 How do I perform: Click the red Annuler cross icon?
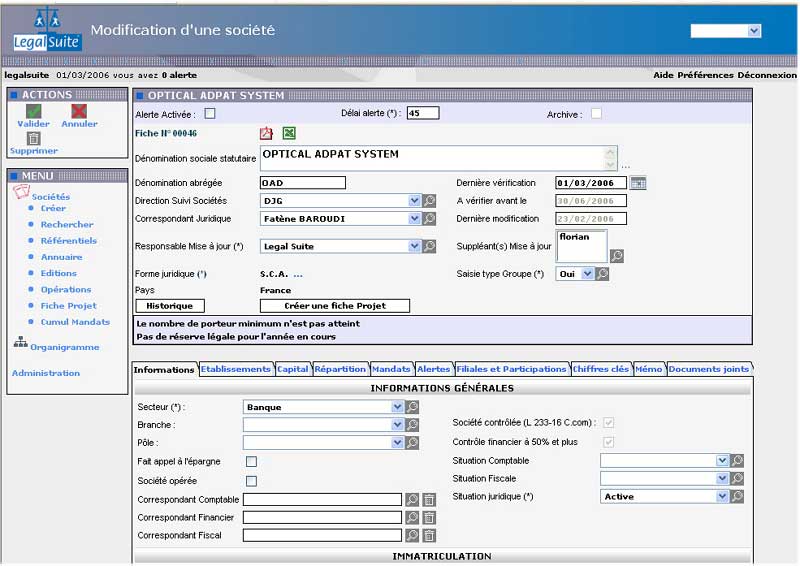tap(79, 111)
